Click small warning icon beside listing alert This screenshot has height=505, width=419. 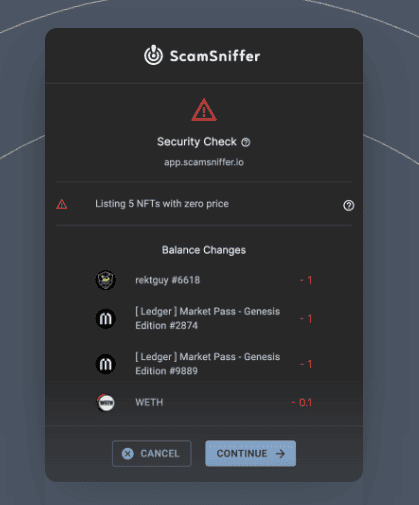point(62,204)
